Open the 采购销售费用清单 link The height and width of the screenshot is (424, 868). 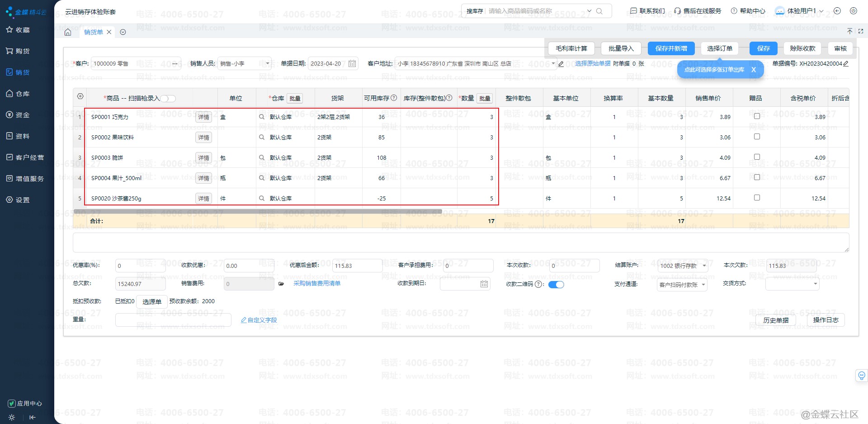[317, 284]
